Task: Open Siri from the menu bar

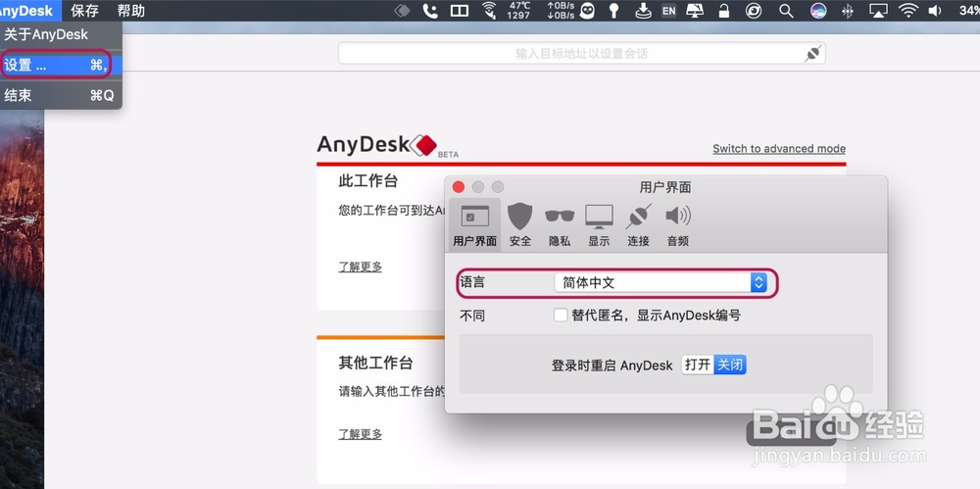Action: pos(817,11)
